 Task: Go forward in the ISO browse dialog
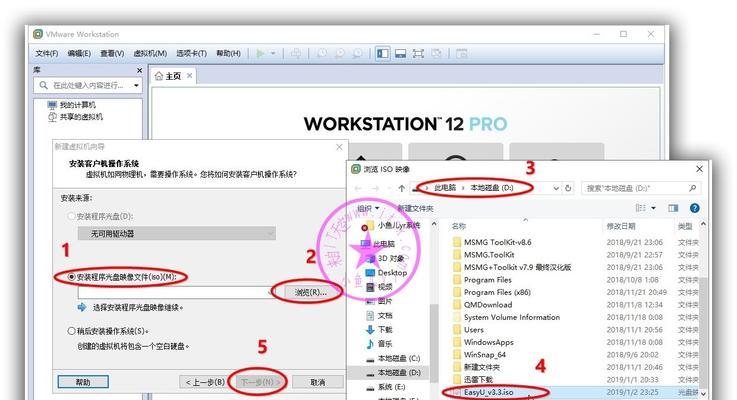(x=376, y=188)
